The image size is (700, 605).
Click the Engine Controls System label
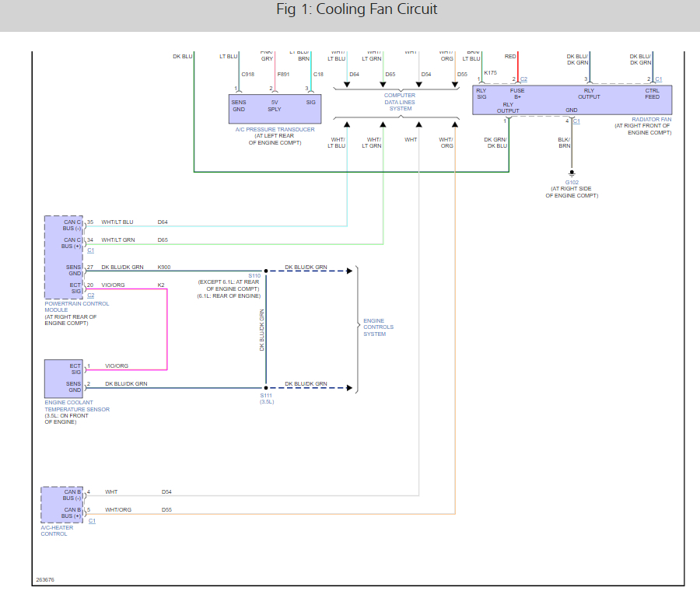coord(378,327)
